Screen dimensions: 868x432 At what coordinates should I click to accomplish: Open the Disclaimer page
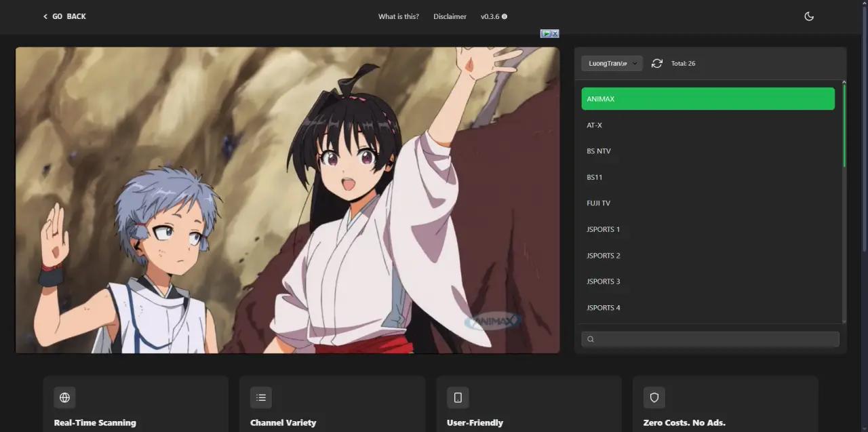coord(450,16)
